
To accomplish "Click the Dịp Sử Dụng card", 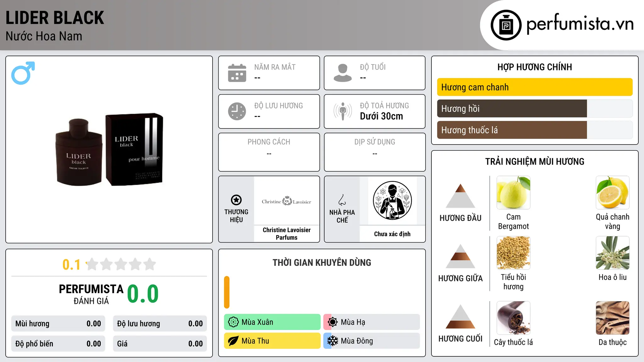I will tap(375, 152).
